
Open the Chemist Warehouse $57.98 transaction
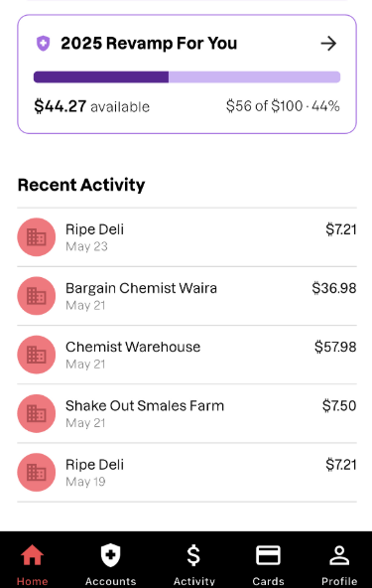click(x=186, y=355)
